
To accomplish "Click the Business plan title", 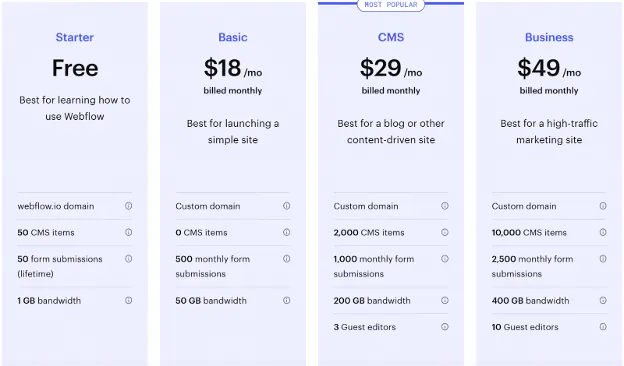I will (x=549, y=37).
